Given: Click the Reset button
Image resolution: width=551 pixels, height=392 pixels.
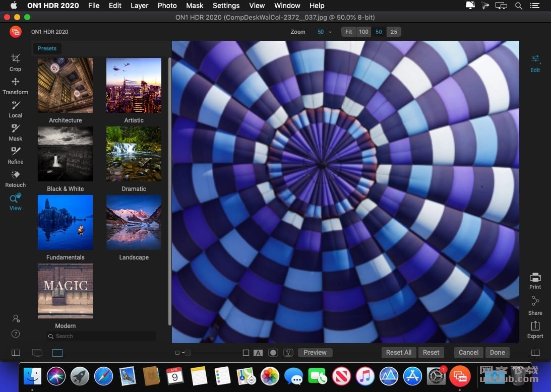Looking at the screenshot, I should [x=431, y=352].
